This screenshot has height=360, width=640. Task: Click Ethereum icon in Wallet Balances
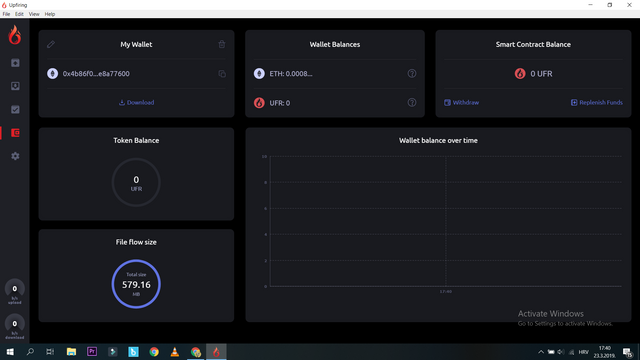259,73
